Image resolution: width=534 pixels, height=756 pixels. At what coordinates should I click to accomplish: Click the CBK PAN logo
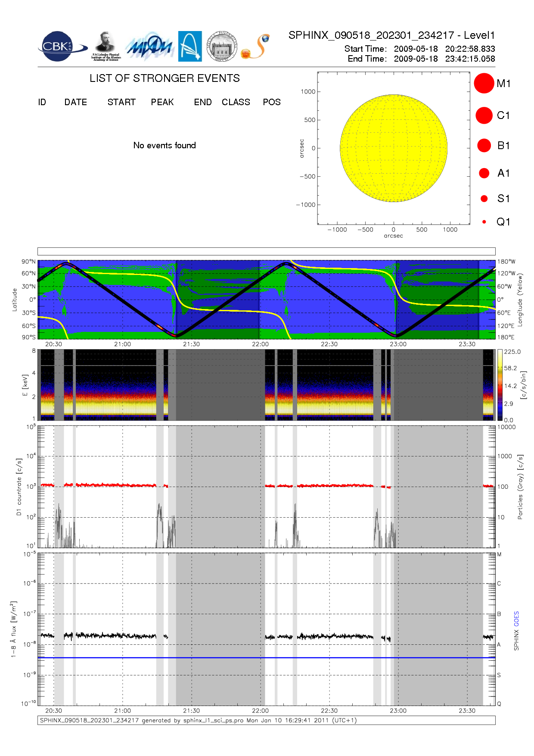[x=60, y=47]
